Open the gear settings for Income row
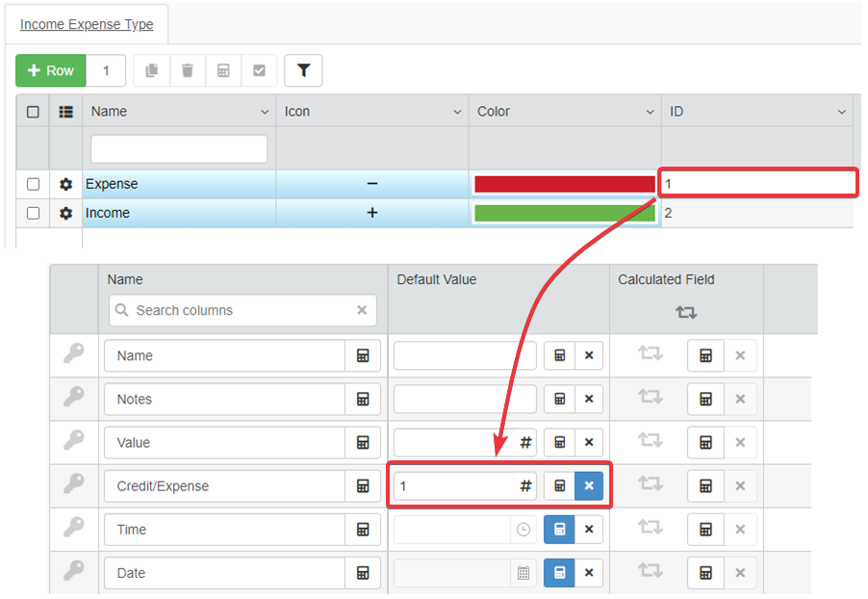 (x=65, y=213)
